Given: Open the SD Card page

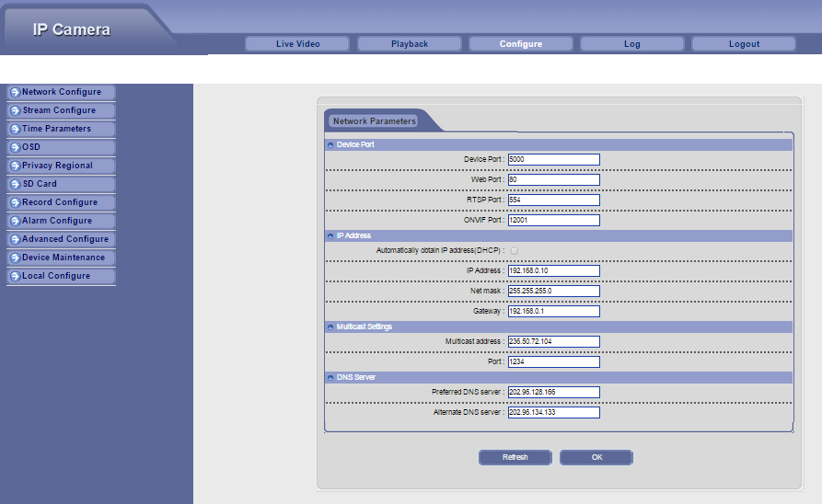Looking at the screenshot, I should tap(61, 184).
